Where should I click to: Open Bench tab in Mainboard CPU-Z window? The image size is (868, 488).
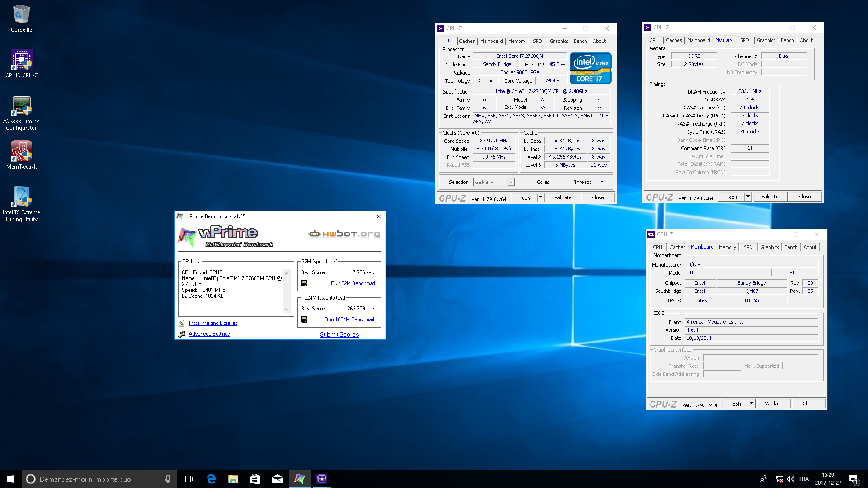[x=791, y=247]
